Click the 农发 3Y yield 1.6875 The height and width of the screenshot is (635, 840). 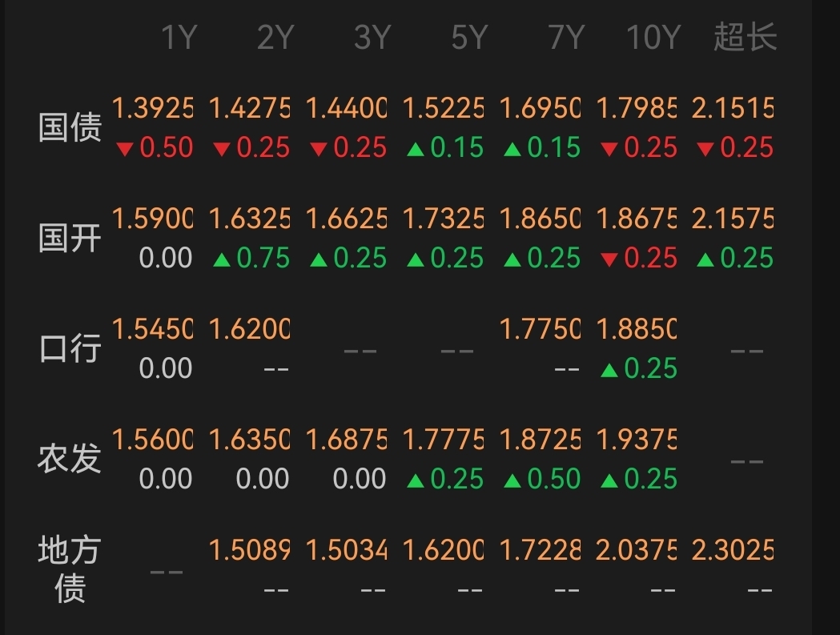click(347, 440)
